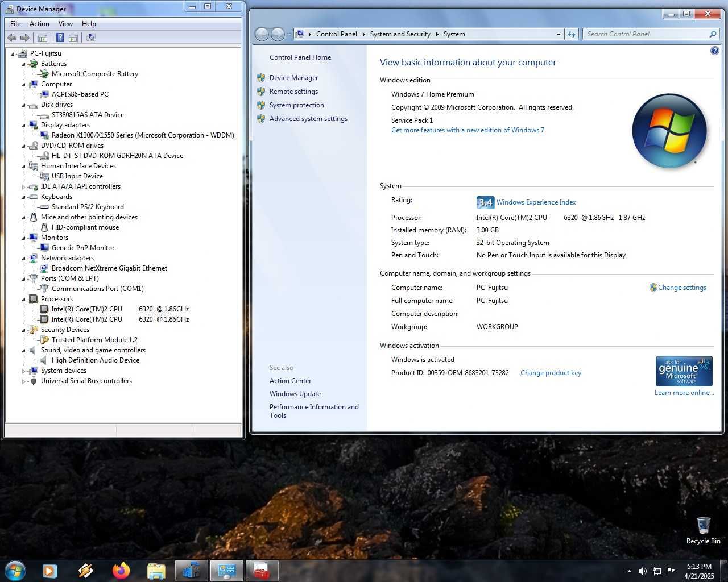Open address bar history dropdown arrow

pos(559,34)
